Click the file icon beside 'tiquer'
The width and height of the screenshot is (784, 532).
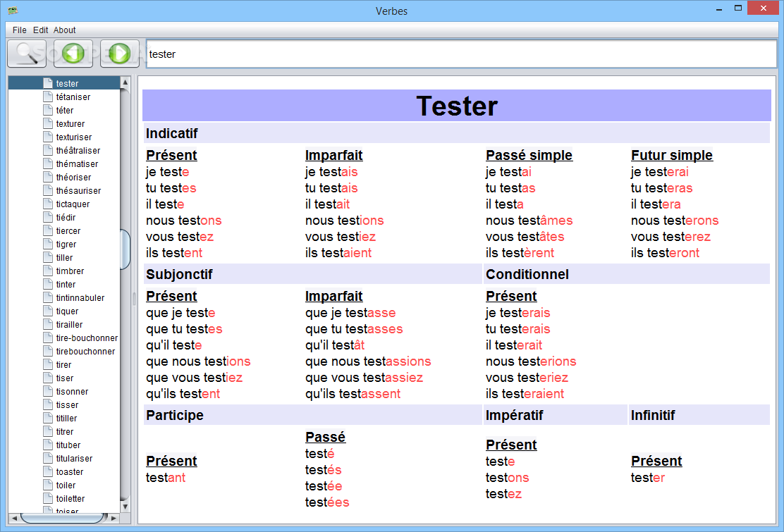[48, 311]
